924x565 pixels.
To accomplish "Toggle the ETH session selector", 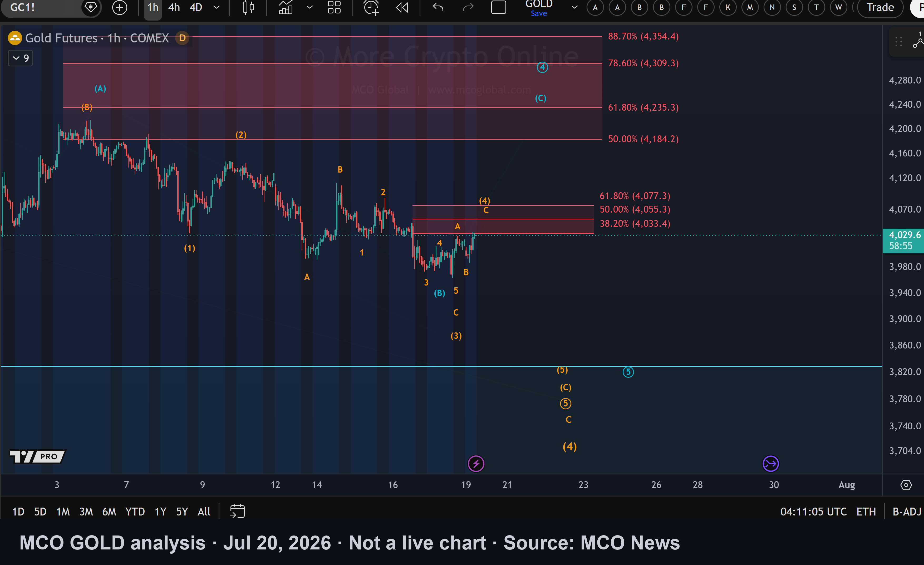I will pos(866,511).
